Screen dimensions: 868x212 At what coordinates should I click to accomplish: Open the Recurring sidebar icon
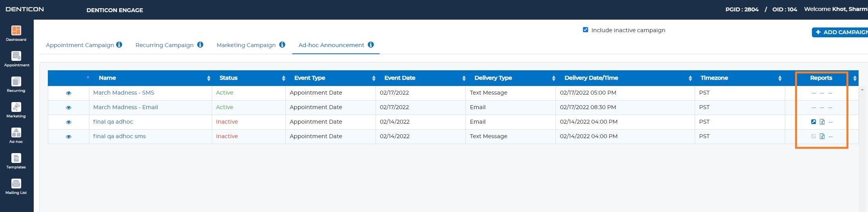pos(16,82)
